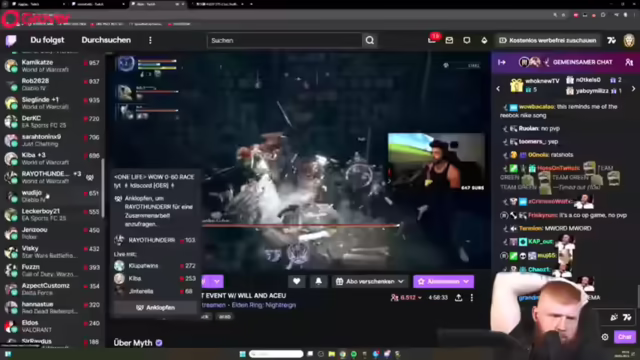Open chat community members icon
This screenshot has width=640, height=360.
[629, 62]
